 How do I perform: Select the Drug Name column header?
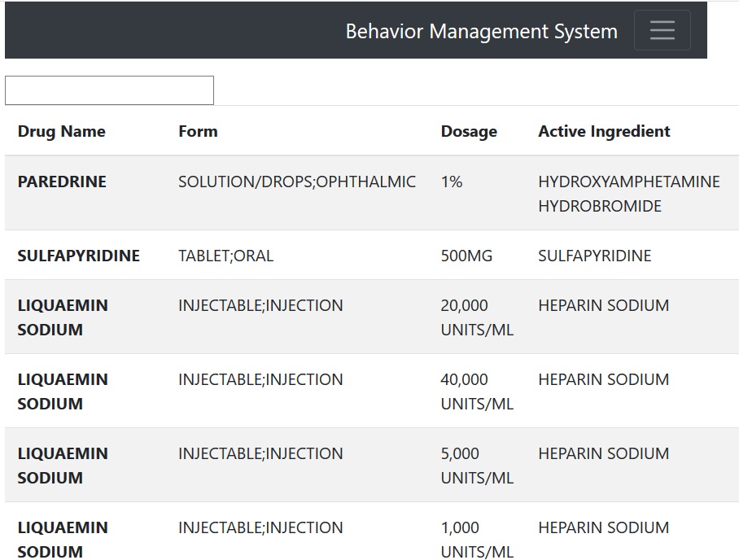62,131
